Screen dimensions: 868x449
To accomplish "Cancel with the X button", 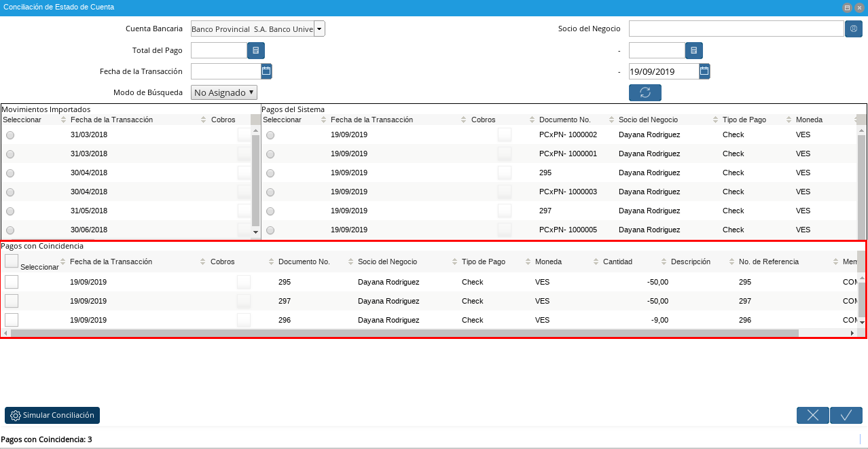I will coord(812,416).
